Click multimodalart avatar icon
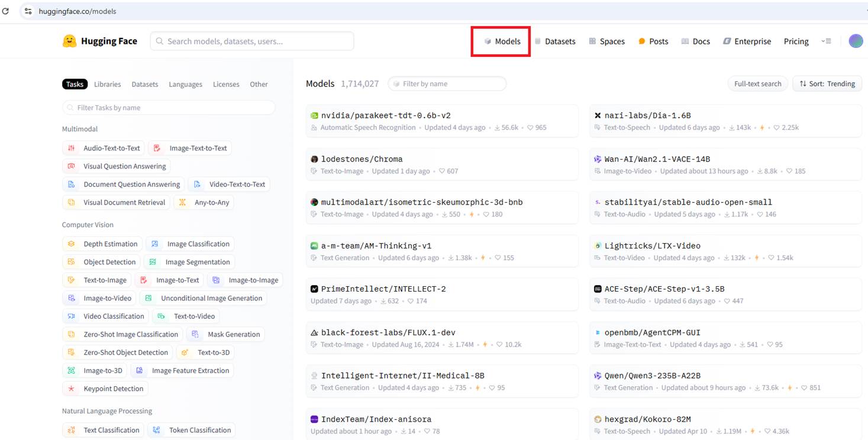868x440 pixels. coord(314,202)
